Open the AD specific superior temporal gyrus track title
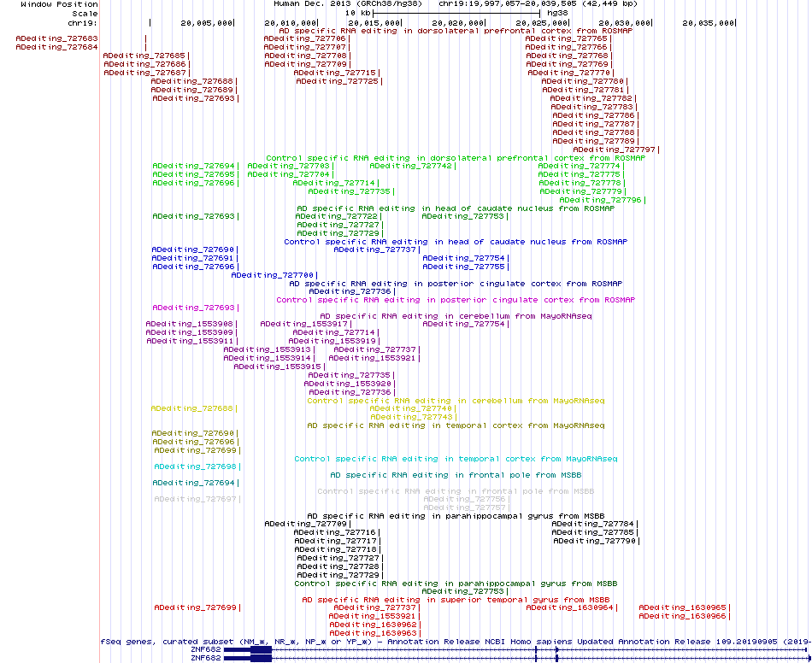Image resolution: width=812 pixels, height=663 pixels. pyautogui.click(x=456, y=600)
